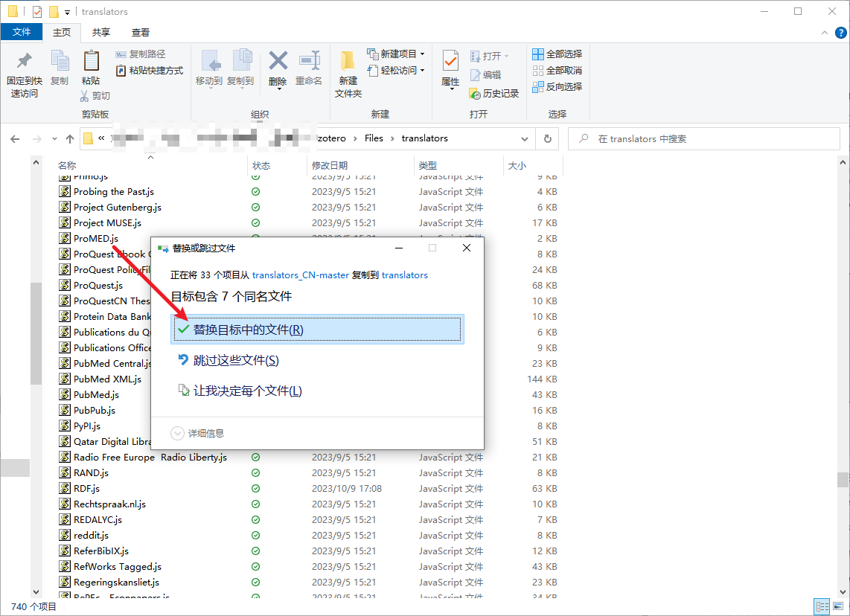Click the red Delete (删除) icon

click(x=278, y=68)
